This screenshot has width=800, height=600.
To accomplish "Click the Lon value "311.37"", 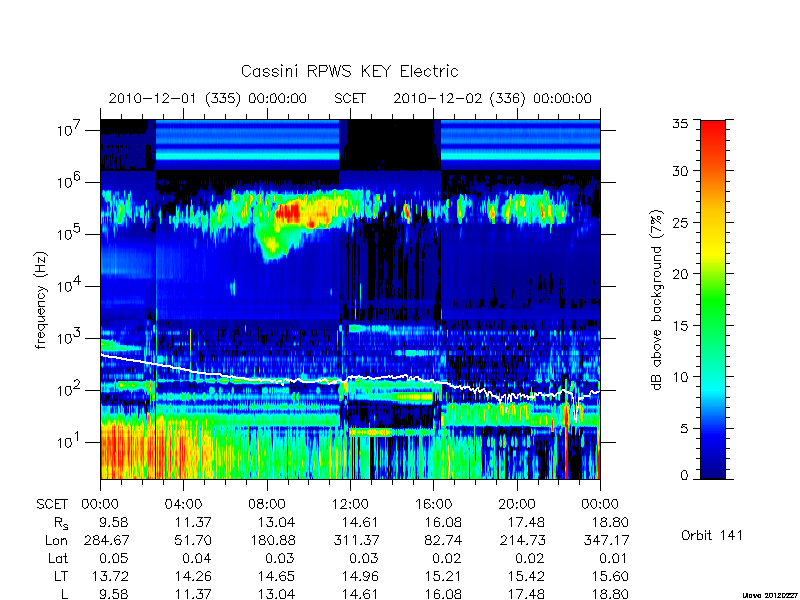I will point(356,540).
